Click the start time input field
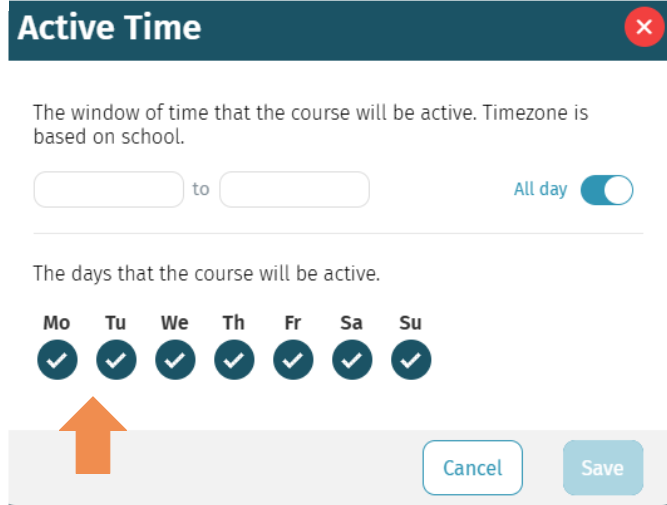Viewport: 667px width, 505px height. (109, 190)
